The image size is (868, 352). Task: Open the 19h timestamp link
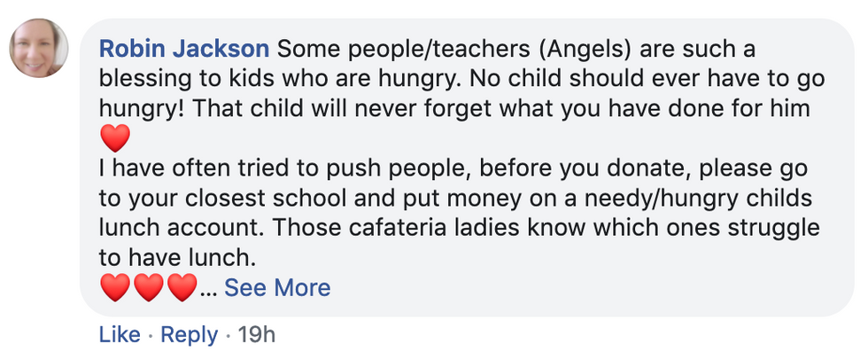[256, 335]
